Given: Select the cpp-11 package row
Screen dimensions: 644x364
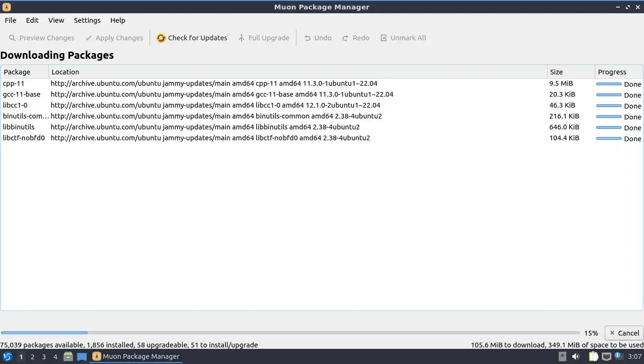Looking at the screenshot, I should pos(322,83).
